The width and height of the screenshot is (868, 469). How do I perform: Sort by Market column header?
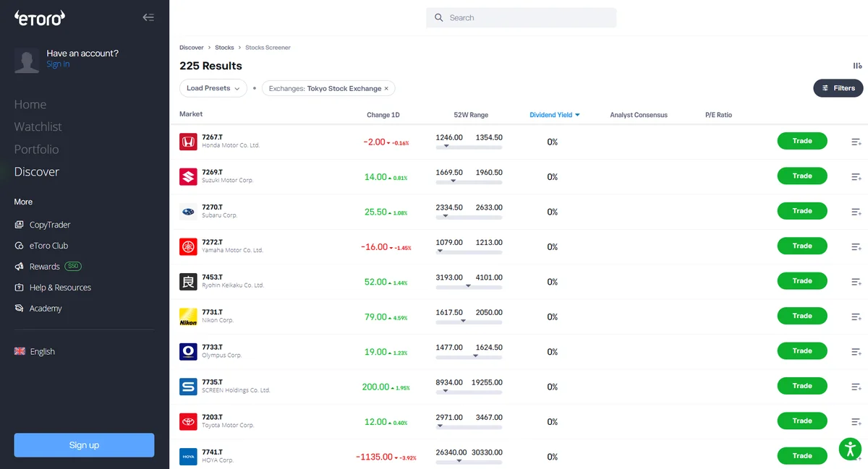(191, 114)
